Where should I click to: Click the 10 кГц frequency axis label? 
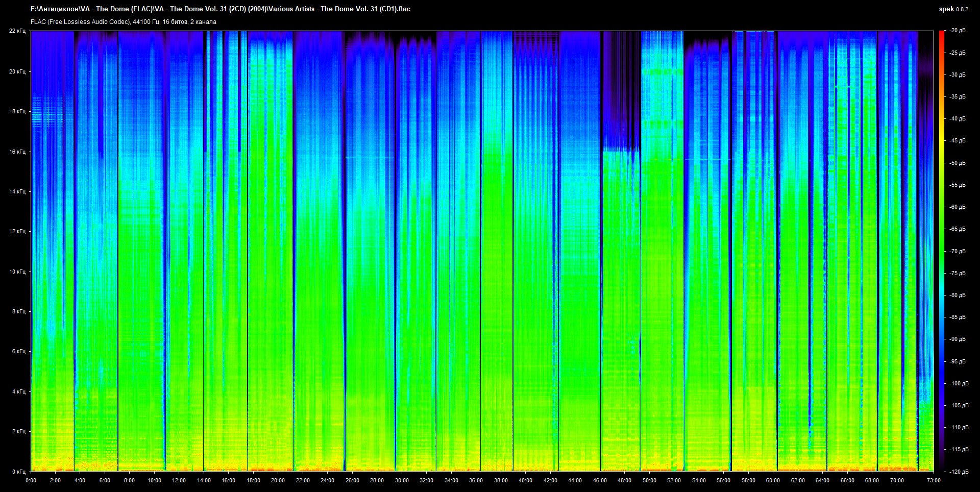click(x=17, y=272)
